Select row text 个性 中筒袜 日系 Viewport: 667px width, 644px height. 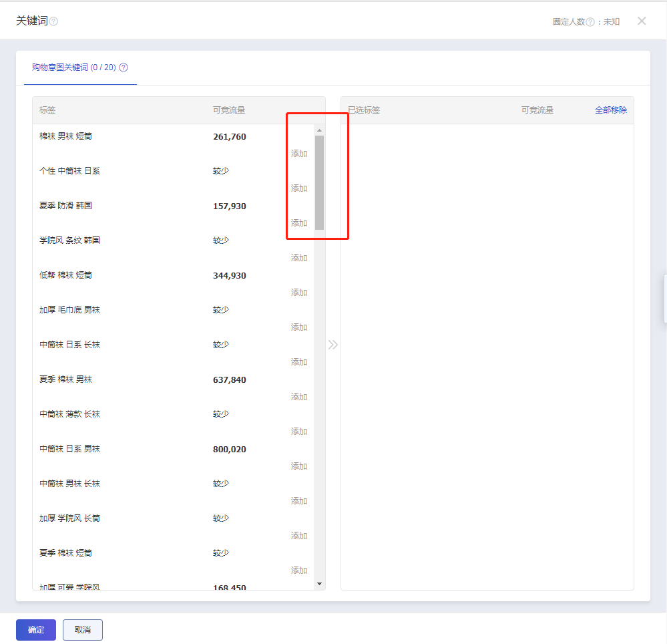pos(69,170)
